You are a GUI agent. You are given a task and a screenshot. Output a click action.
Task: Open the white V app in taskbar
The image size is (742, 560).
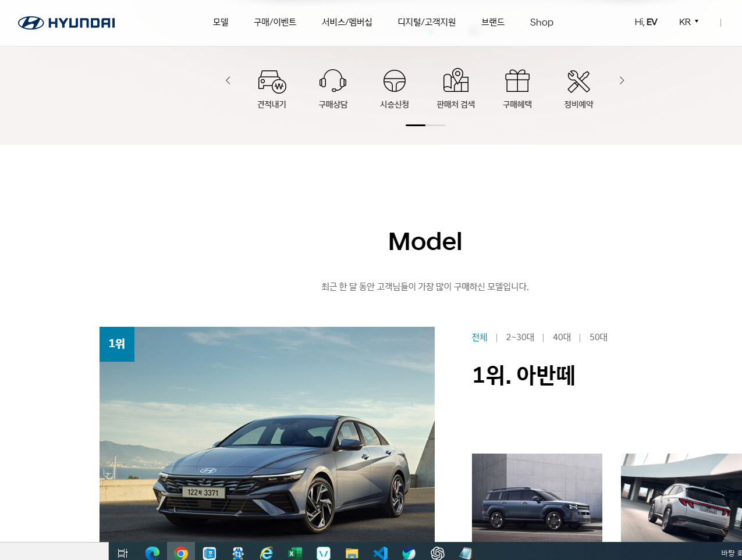coord(324,553)
